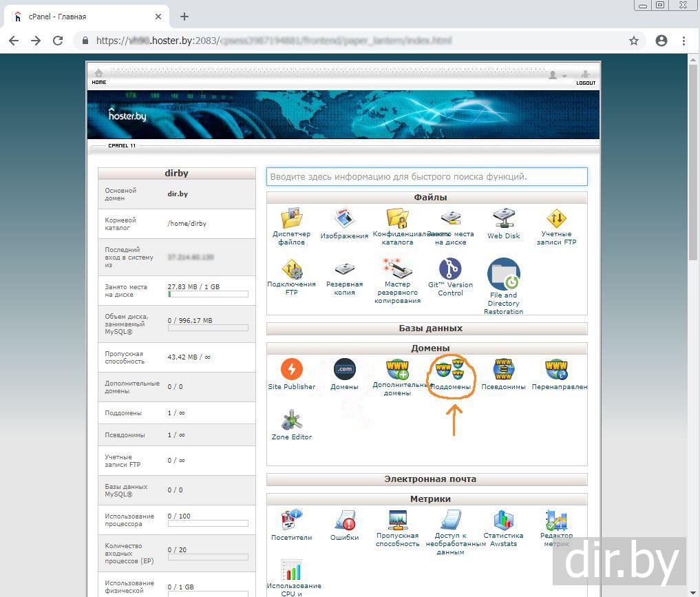700x597 pixels.
Task: Open Конфиденциальность каталога icon
Action: 397,218
